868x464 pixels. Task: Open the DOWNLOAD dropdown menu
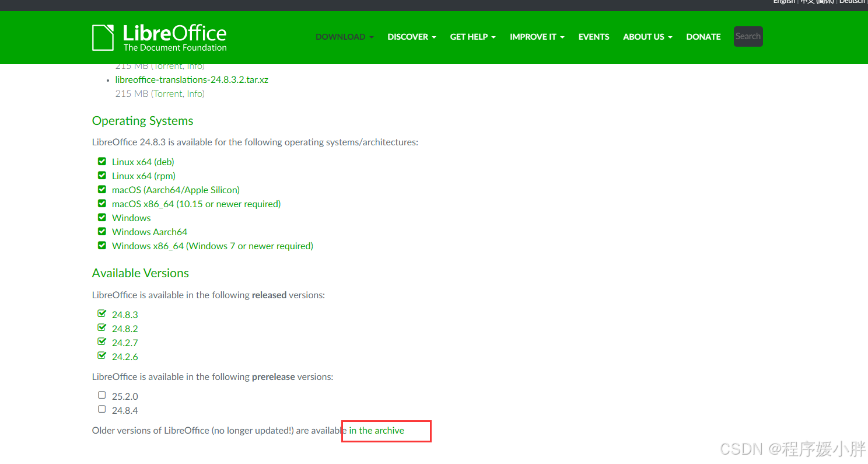click(344, 37)
